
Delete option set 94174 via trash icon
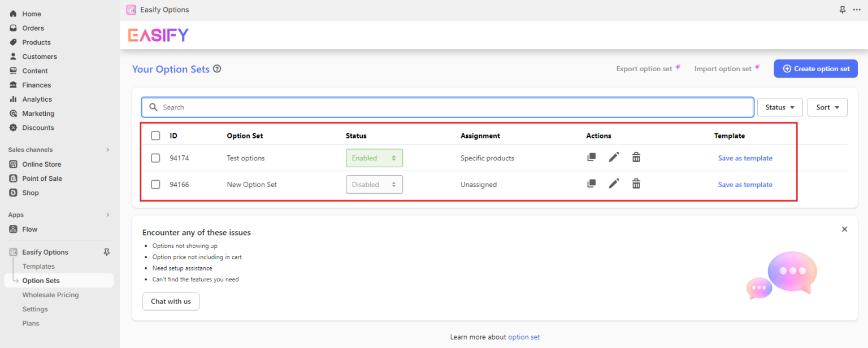pyautogui.click(x=636, y=158)
